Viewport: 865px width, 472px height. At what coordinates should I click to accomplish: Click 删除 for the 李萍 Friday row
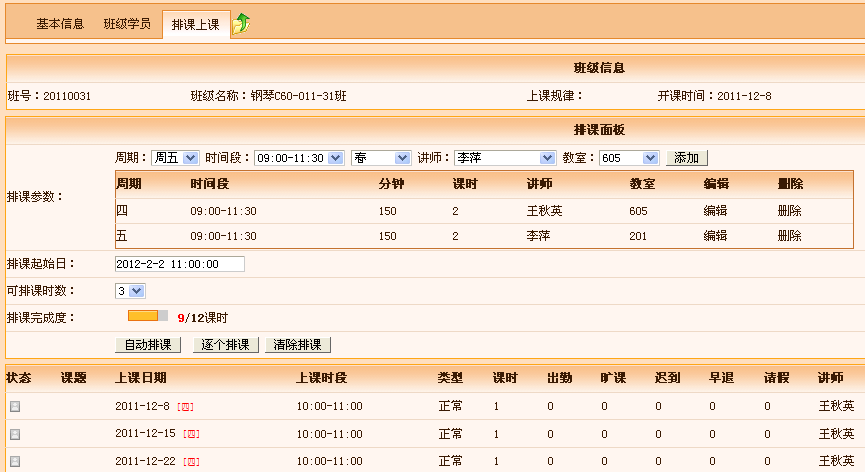pyautogui.click(x=789, y=236)
